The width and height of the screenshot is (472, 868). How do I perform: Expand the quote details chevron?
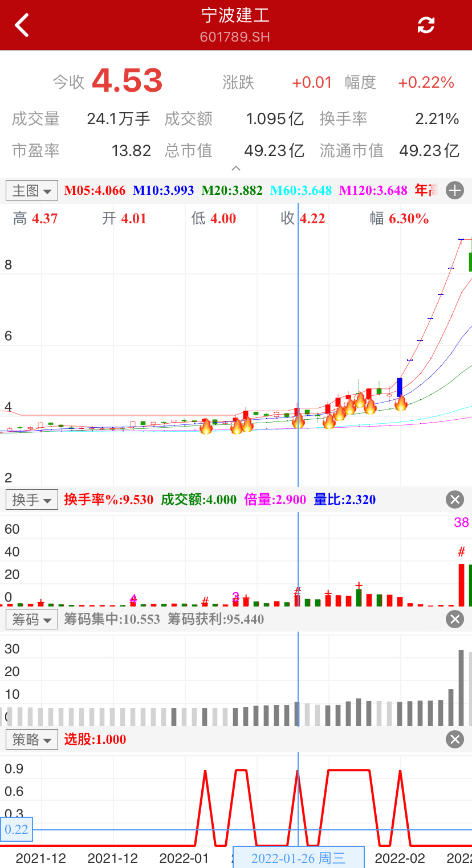coord(236,168)
